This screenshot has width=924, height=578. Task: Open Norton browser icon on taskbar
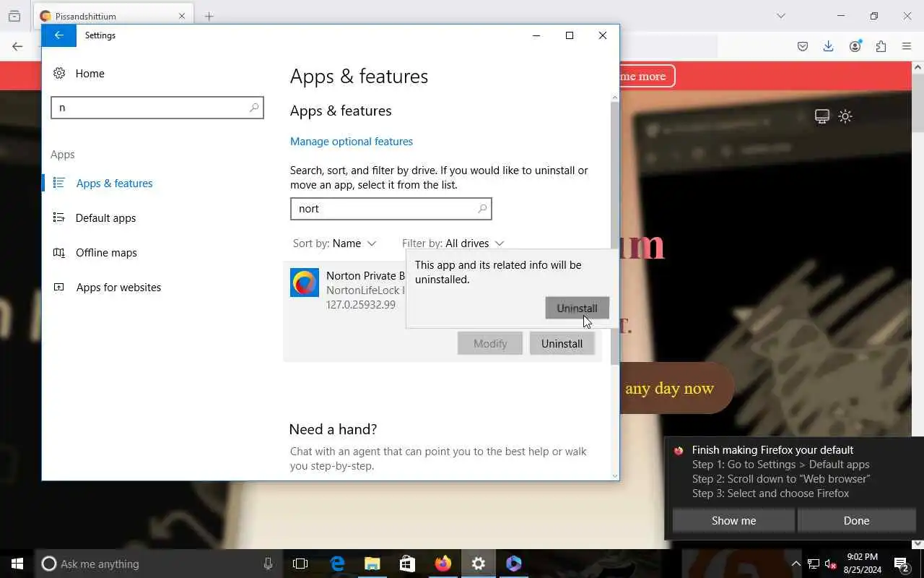[x=514, y=564]
